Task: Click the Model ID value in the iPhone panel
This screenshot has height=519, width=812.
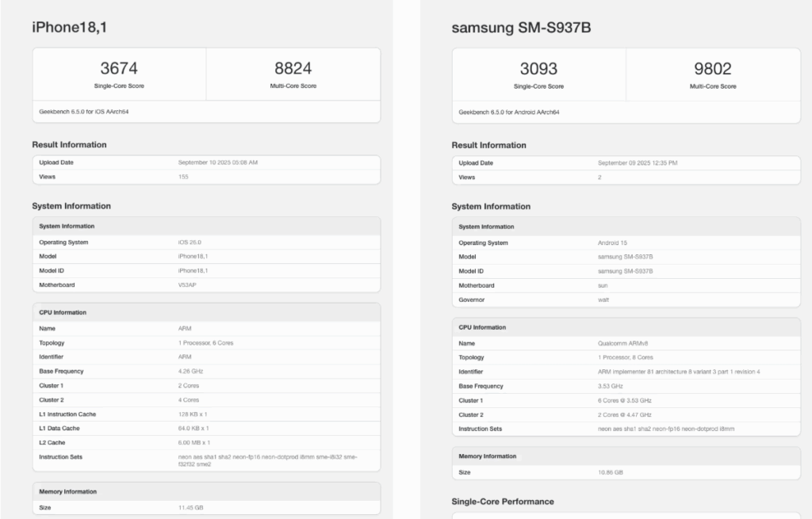Action: pos(193,271)
